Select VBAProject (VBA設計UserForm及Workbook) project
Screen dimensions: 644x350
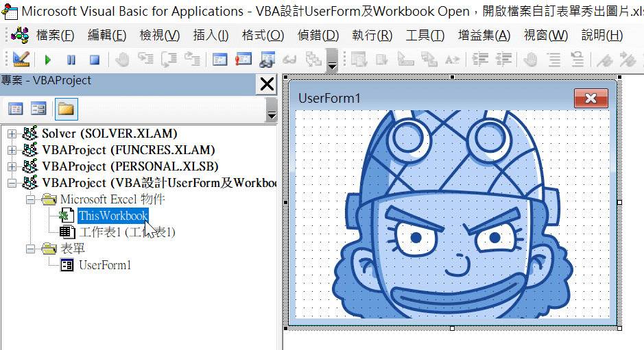pyautogui.click(x=159, y=183)
